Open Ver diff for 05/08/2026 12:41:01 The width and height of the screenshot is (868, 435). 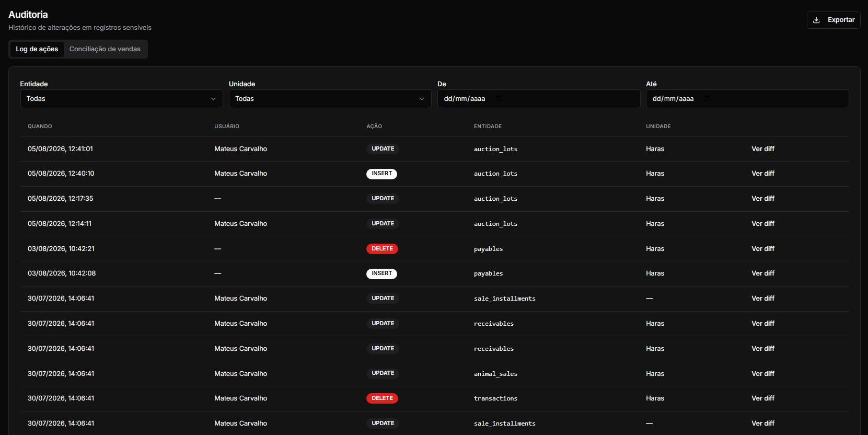(x=763, y=149)
